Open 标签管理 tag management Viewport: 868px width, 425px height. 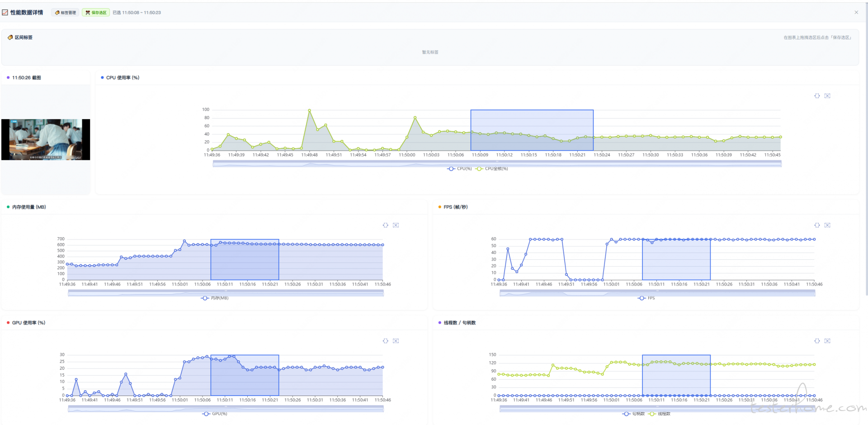click(x=66, y=13)
